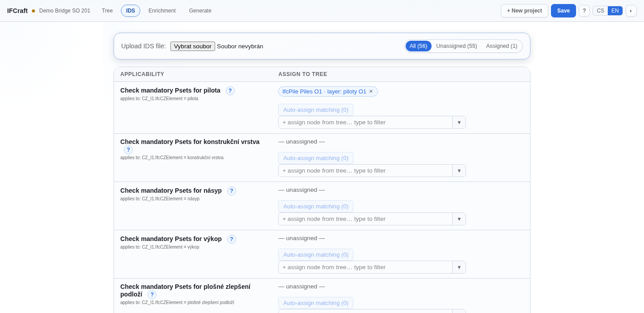Expand the node dropdown for násyp row
644x313 pixels.
[x=459, y=219]
